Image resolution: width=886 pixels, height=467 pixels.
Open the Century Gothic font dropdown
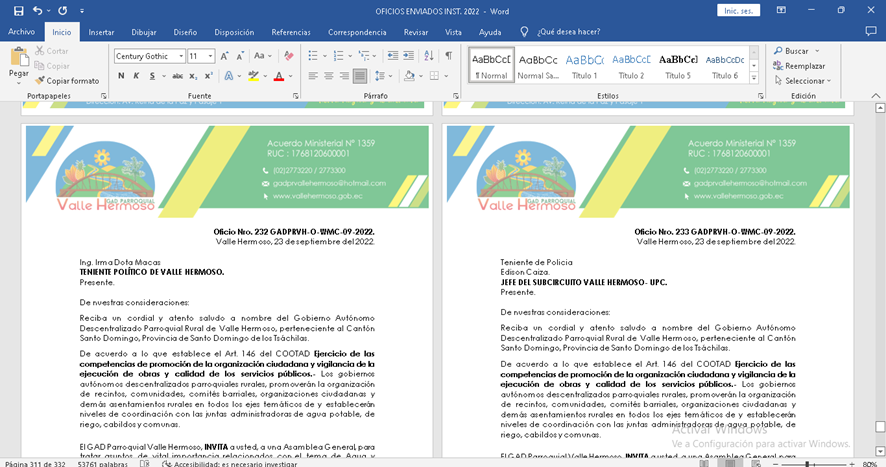(x=181, y=56)
